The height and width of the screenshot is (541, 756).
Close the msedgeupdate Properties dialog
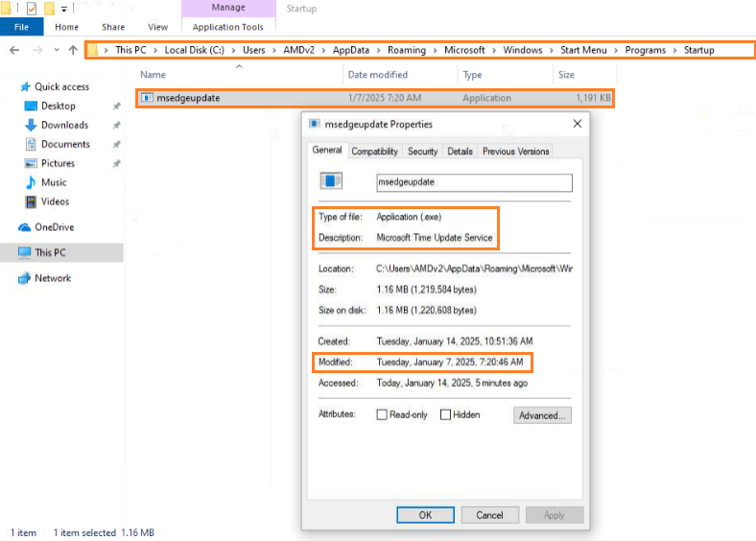click(578, 124)
